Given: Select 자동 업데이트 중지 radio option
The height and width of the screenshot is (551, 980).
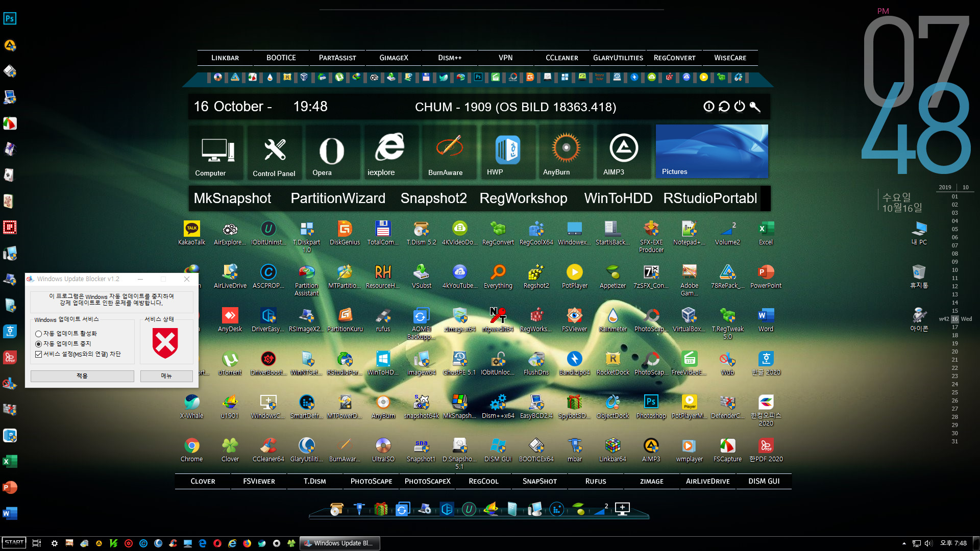Looking at the screenshot, I should point(63,344).
